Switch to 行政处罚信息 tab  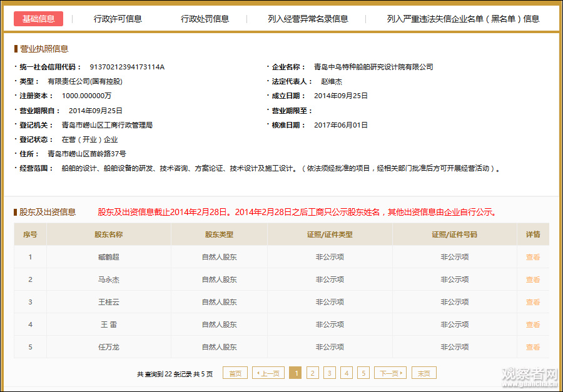205,19
